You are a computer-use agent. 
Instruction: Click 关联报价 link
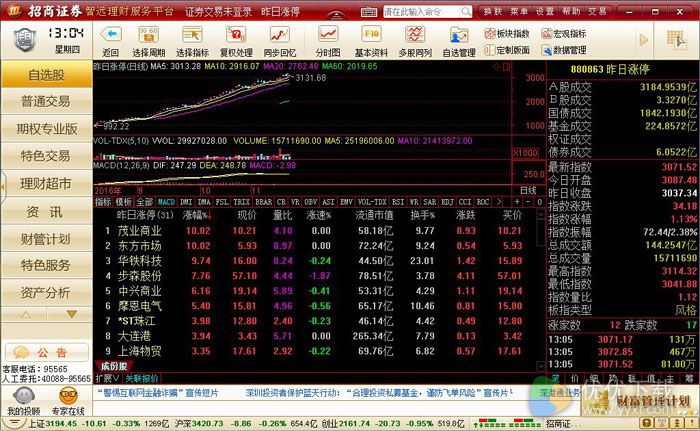click(x=142, y=379)
